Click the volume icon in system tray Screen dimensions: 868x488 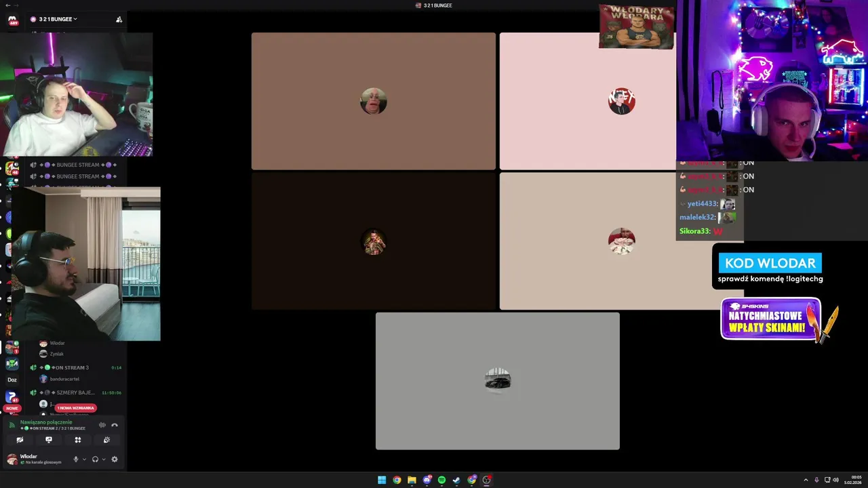pos(835,480)
